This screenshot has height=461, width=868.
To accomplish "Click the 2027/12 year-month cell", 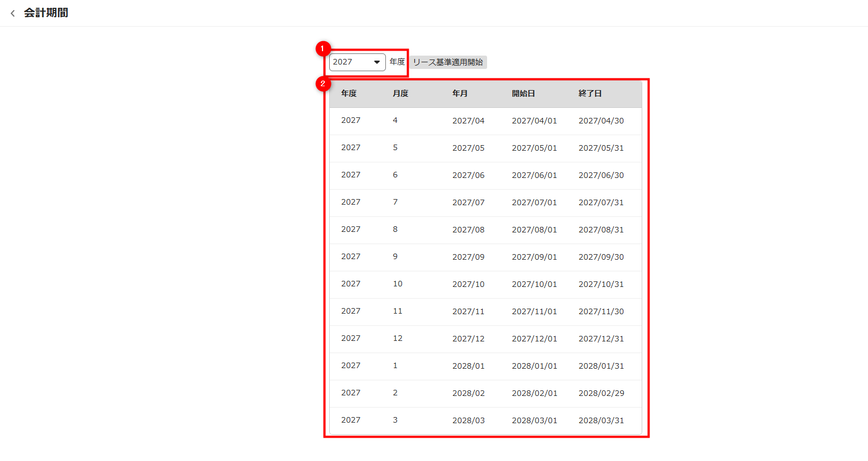I will 468,339.
